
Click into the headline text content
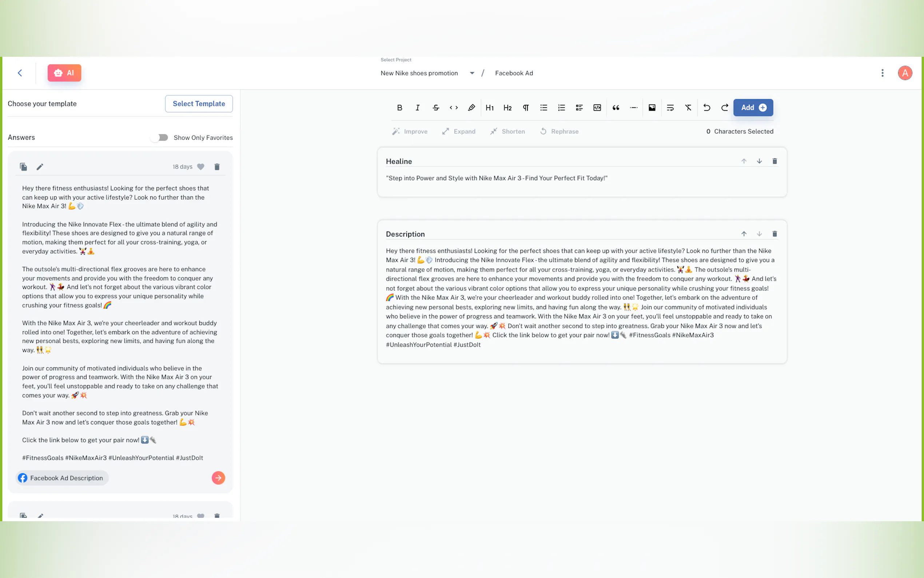(x=497, y=178)
